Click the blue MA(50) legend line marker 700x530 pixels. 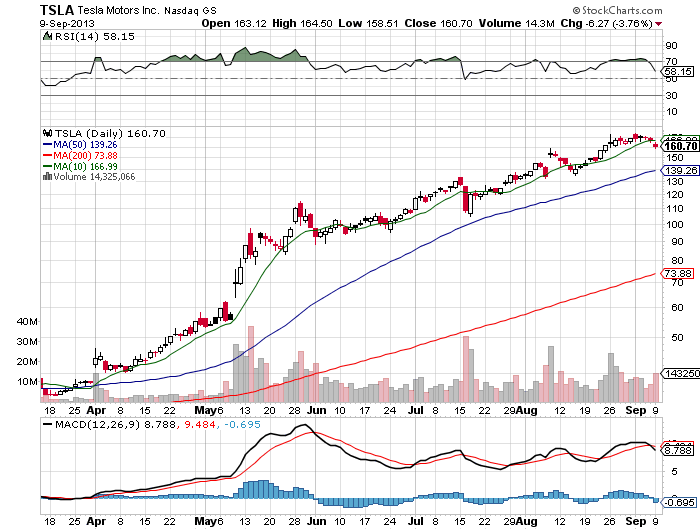pos(47,145)
